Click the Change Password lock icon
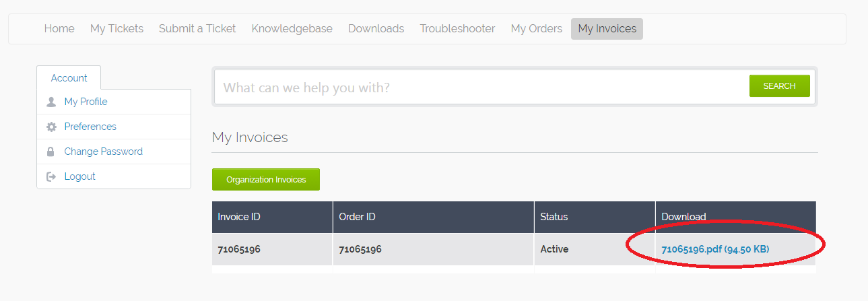The width and height of the screenshot is (868, 301). click(x=51, y=152)
